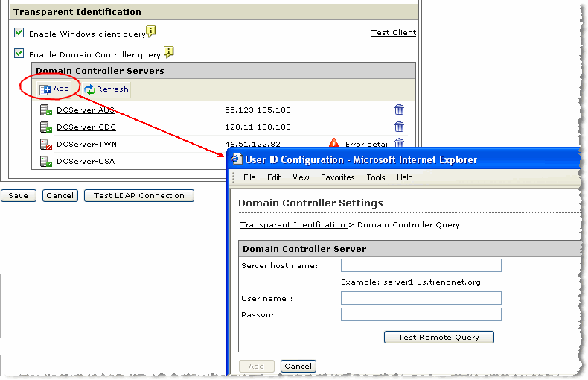Toggle Enable Domain Controller query checkbox

click(19, 54)
